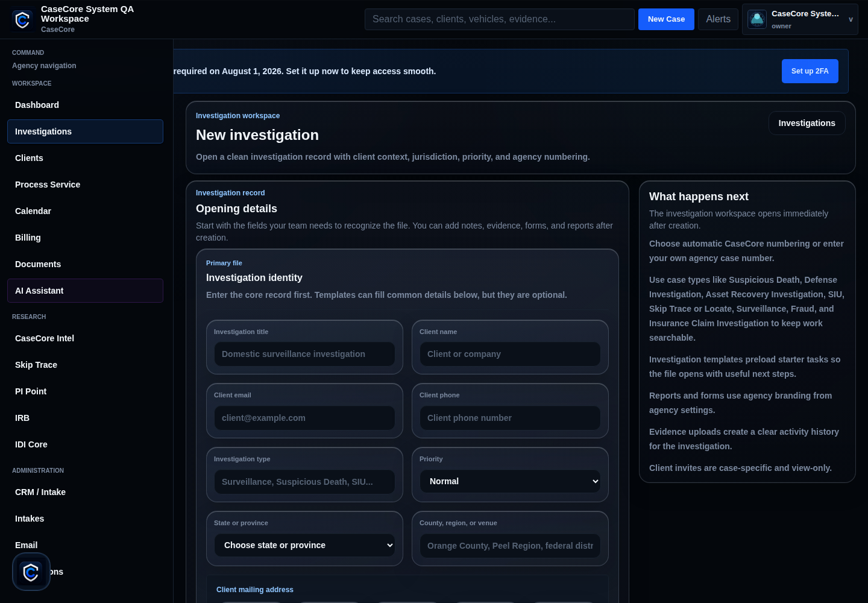Open Intakes under Administration
The width and height of the screenshot is (868, 603).
(85, 519)
